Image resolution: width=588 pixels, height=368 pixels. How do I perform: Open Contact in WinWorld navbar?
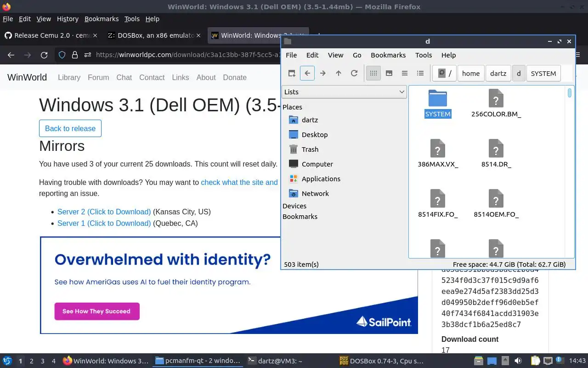tap(152, 77)
